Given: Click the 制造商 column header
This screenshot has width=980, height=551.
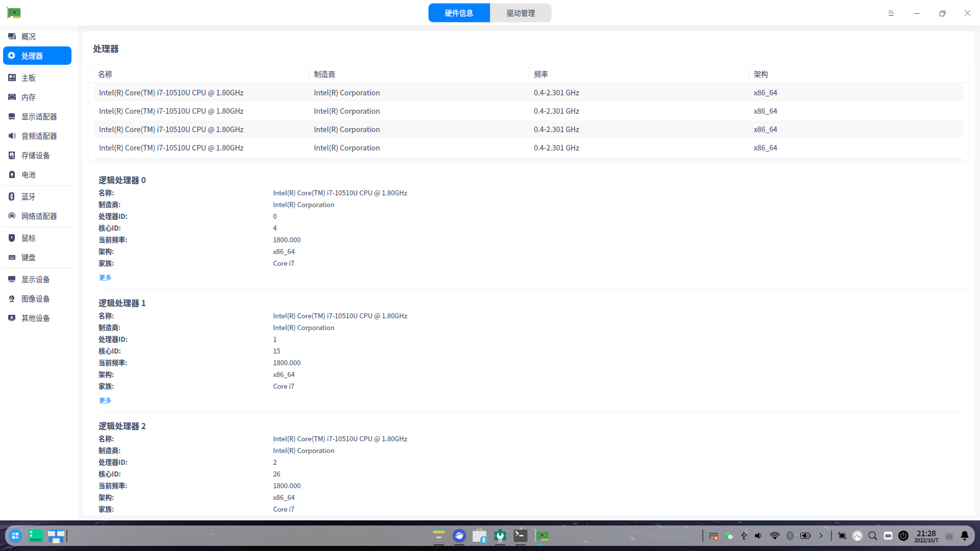Looking at the screenshot, I should click(419, 74).
